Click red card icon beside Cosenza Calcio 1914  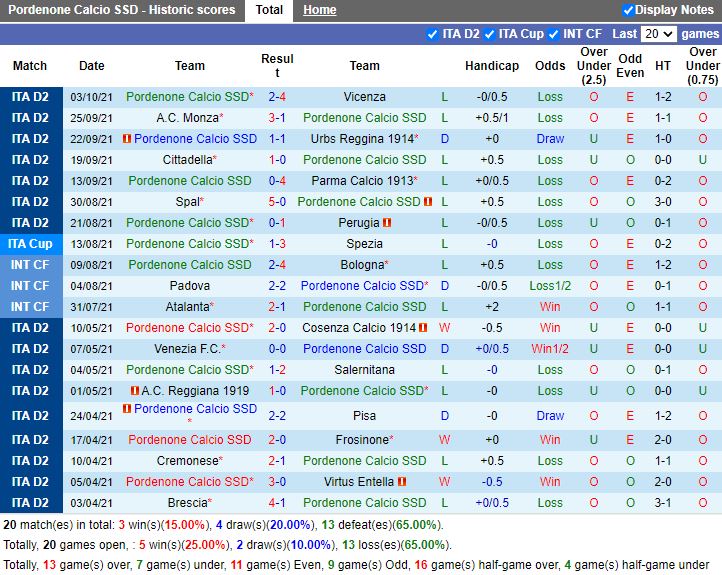coord(423,328)
